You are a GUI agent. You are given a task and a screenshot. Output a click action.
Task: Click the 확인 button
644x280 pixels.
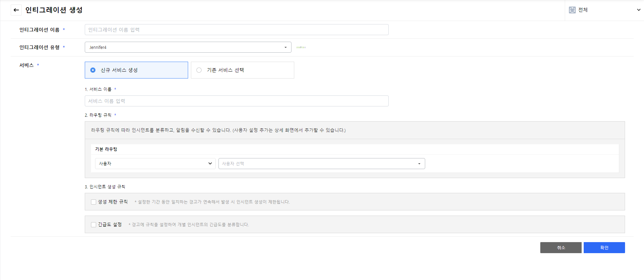coord(604,248)
